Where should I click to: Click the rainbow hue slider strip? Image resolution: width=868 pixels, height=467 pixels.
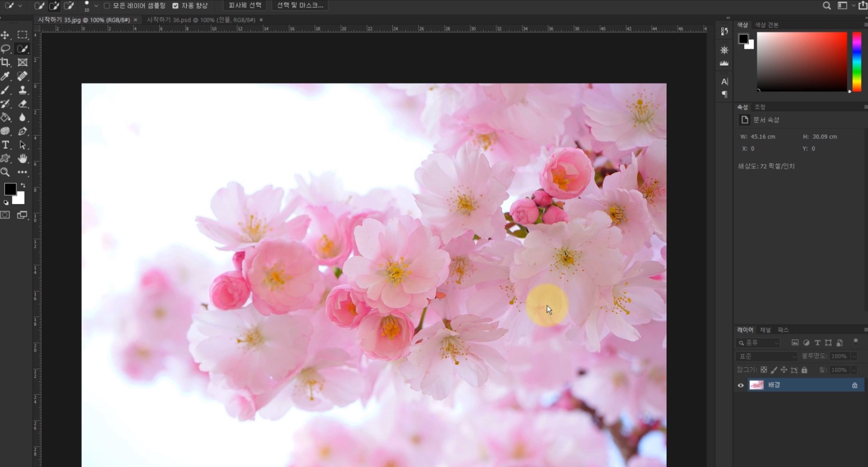coord(857,61)
